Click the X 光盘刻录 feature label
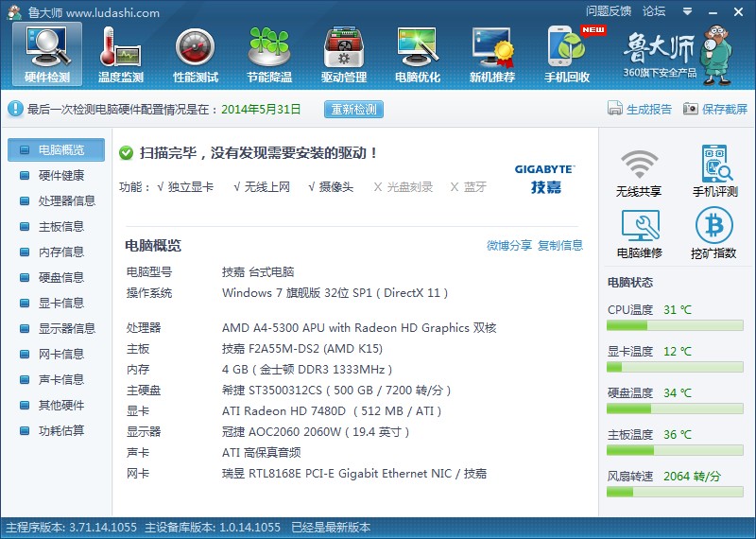The image size is (756, 539). click(x=404, y=187)
